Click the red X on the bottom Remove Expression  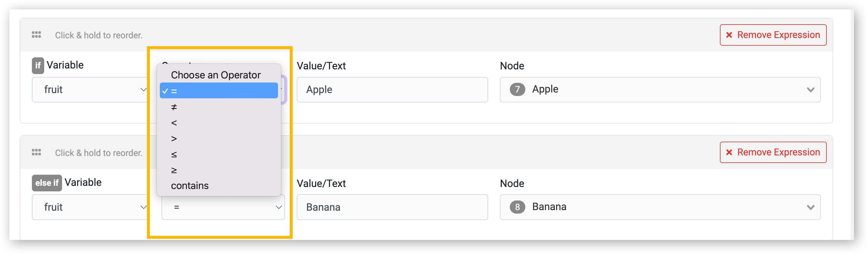(x=729, y=152)
